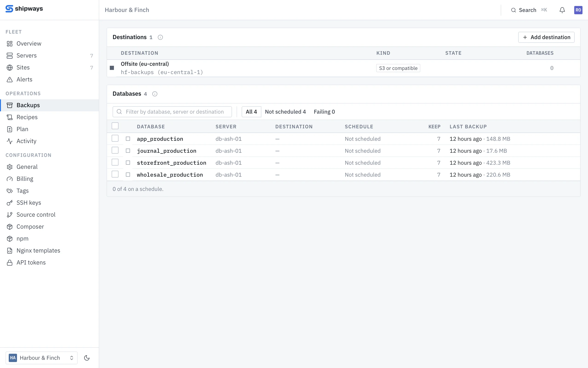This screenshot has width=588, height=368.
Task: Click the journal_production database name
Action: [167, 151]
